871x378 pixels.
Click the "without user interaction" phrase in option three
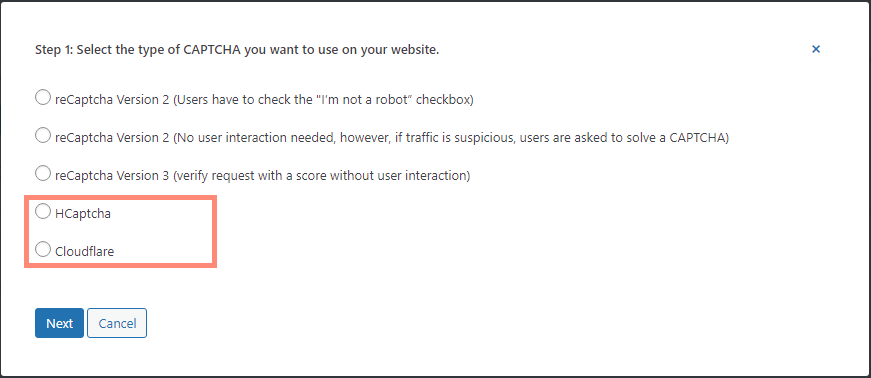(x=399, y=176)
